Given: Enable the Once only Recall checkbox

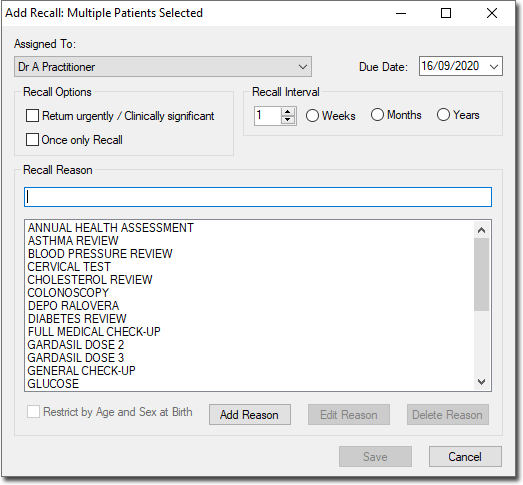Looking at the screenshot, I should 32,140.
